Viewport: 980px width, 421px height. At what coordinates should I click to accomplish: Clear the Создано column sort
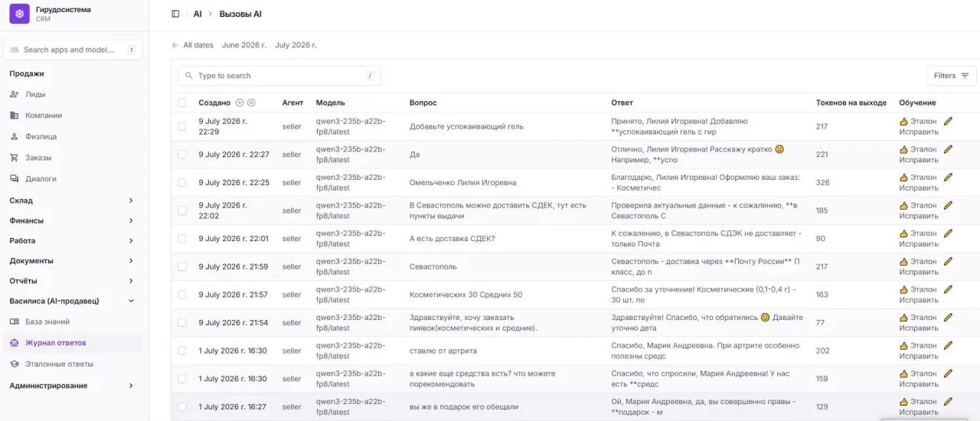[251, 103]
